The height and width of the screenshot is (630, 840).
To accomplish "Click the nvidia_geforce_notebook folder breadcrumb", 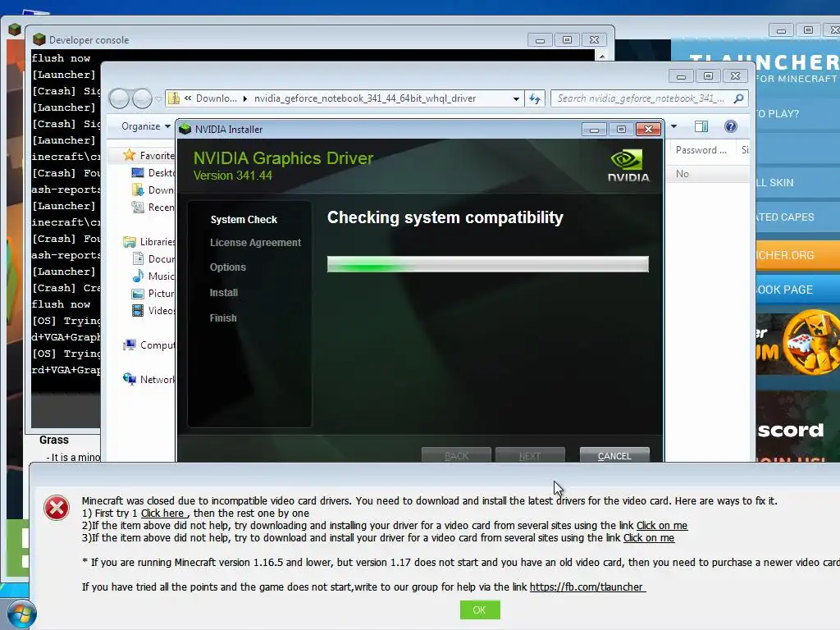I will [365, 98].
